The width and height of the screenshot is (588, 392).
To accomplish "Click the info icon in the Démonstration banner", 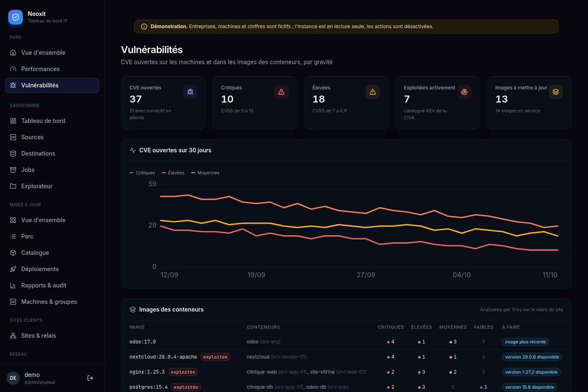I will tap(144, 27).
